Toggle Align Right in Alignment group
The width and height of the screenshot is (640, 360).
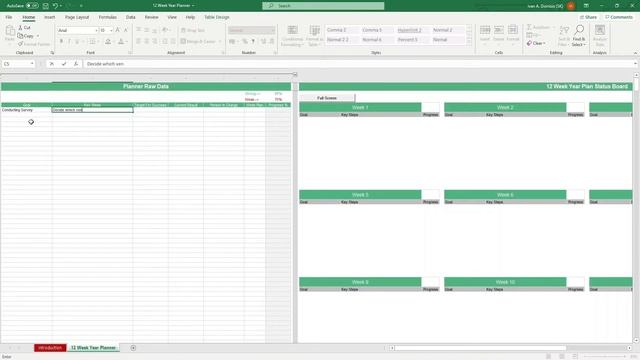155,41
